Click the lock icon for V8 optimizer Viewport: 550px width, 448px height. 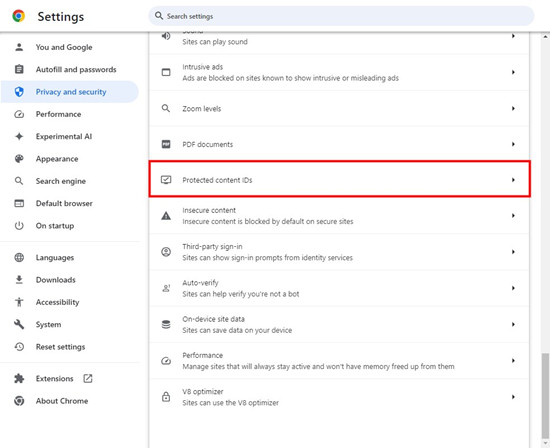pos(166,397)
